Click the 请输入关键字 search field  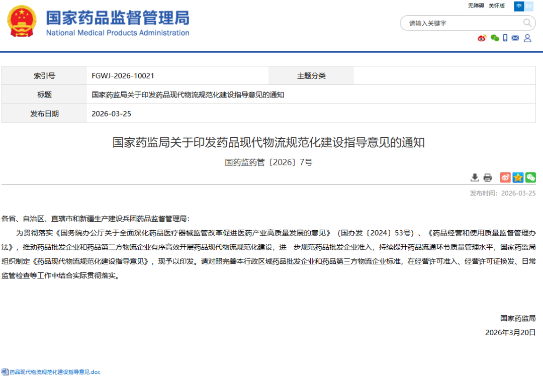(463, 23)
